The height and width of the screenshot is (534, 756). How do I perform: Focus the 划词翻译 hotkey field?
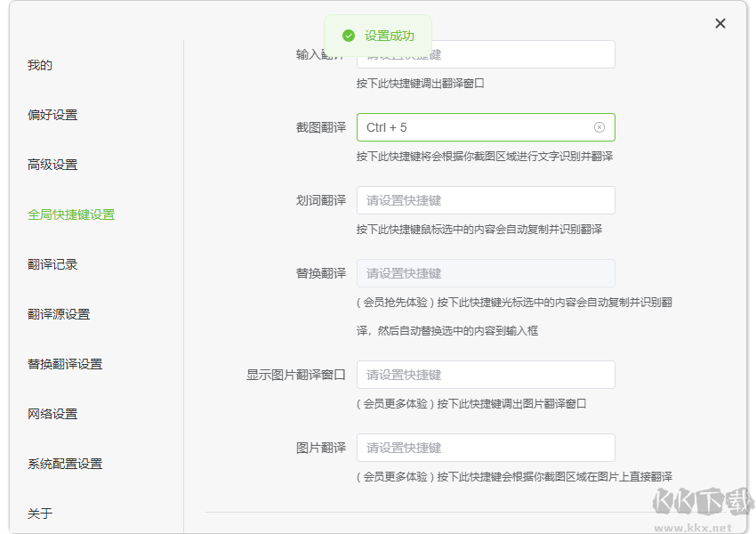point(486,199)
